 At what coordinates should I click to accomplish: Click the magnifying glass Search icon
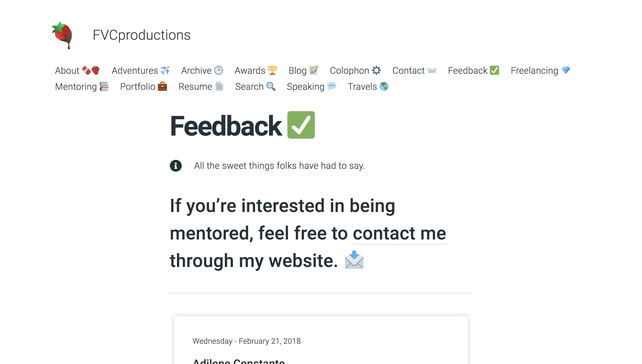click(x=271, y=87)
